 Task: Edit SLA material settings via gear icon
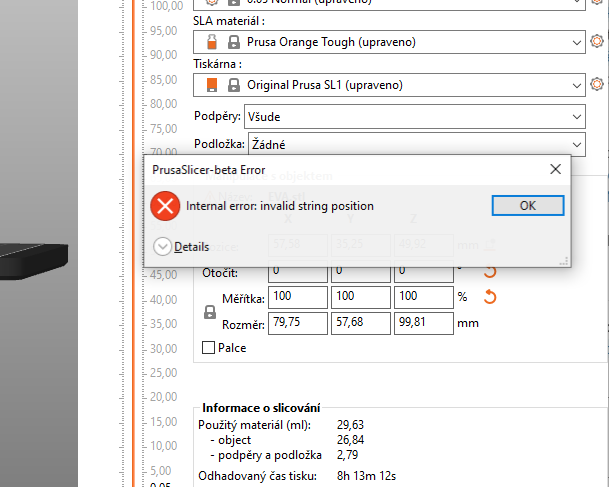597,41
